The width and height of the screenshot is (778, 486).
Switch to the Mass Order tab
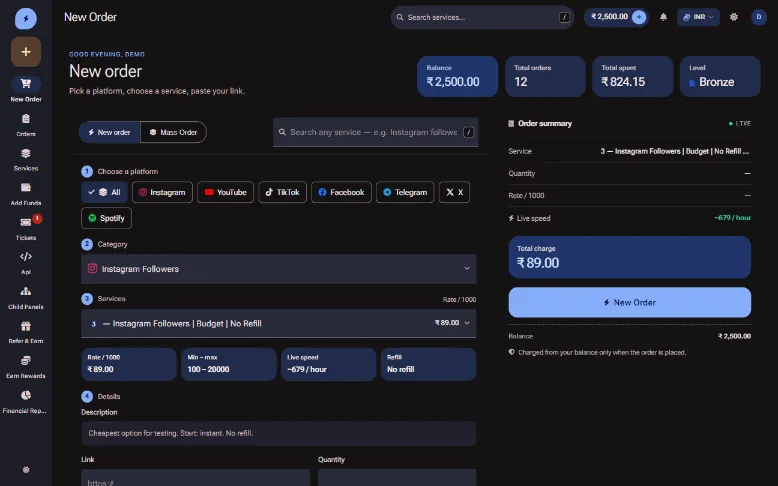coord(173,132)
